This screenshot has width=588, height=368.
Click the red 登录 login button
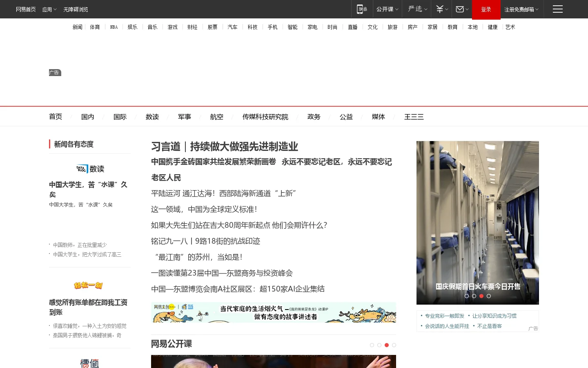point(486,9)
